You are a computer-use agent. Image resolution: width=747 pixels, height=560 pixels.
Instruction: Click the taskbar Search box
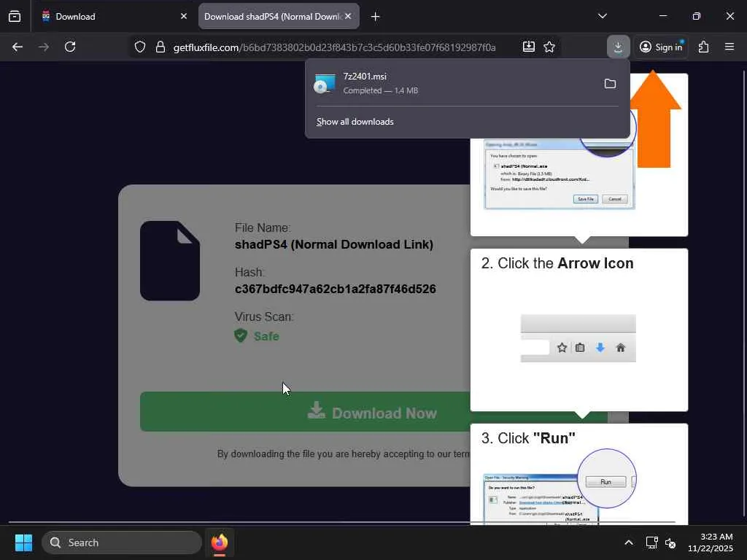[x=122, y=542]
